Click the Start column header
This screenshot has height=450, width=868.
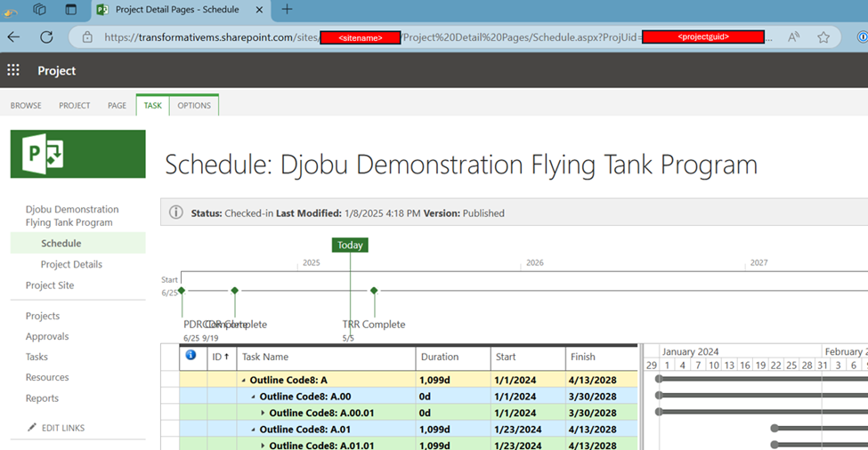[x=528, y=358]
